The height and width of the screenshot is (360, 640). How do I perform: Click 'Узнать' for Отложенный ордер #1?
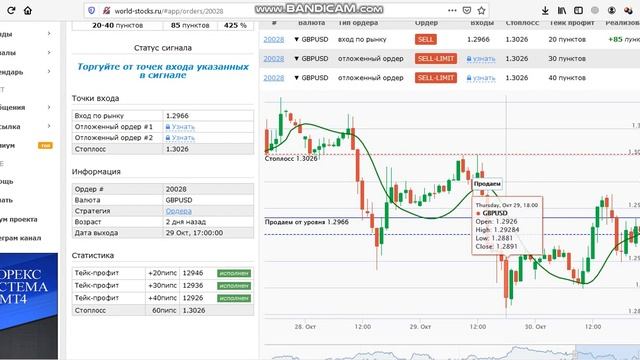click(x=183, y=127)
